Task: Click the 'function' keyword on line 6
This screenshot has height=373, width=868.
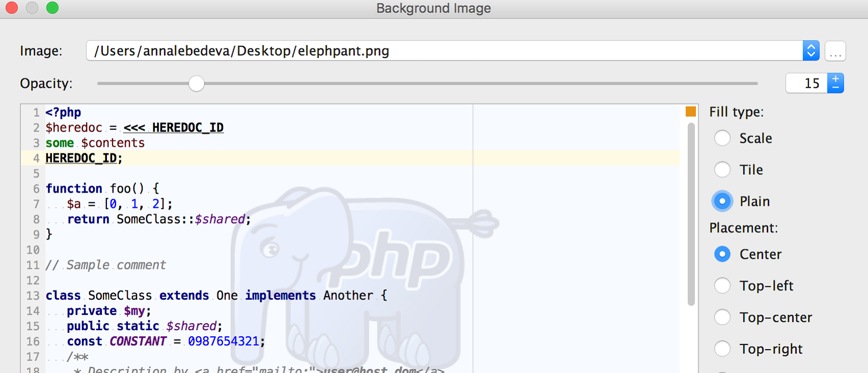Action: point(74,189)
